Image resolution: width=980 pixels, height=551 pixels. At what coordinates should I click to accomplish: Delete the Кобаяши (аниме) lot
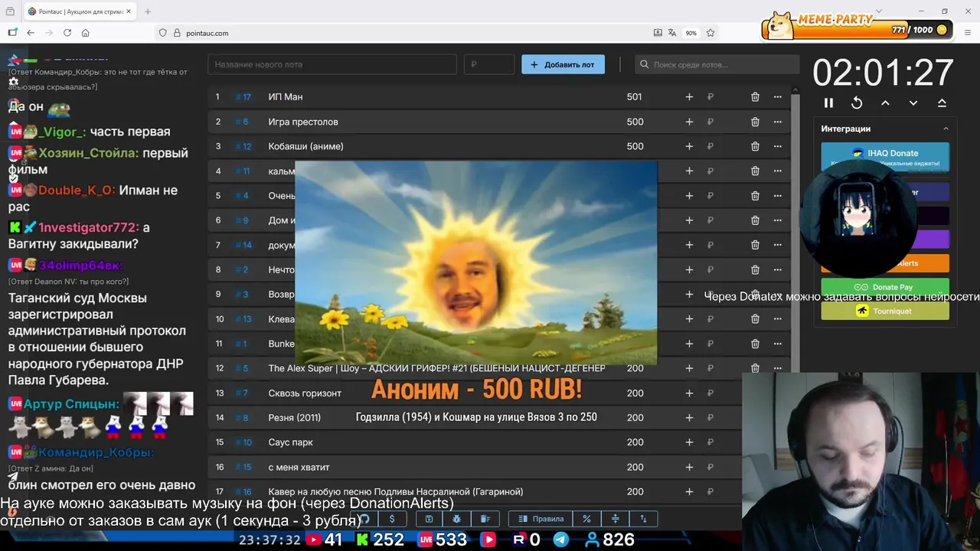[755, 146]
